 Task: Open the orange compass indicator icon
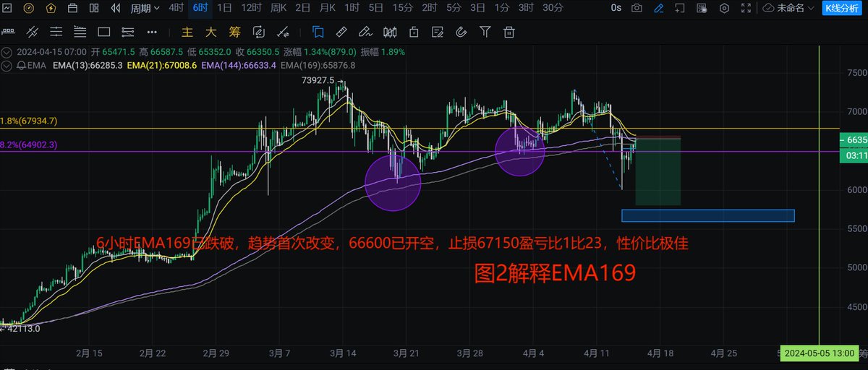[x=29, y=9]
